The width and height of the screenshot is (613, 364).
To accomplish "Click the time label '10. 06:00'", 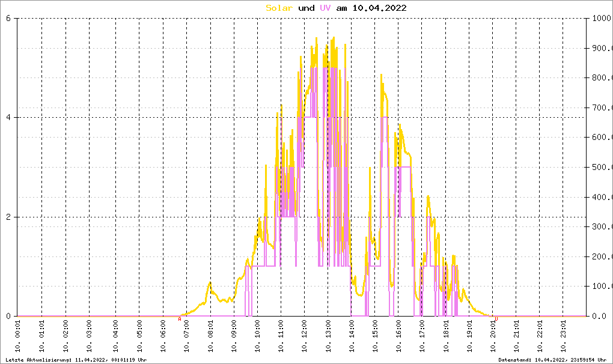I will [163, 336].
